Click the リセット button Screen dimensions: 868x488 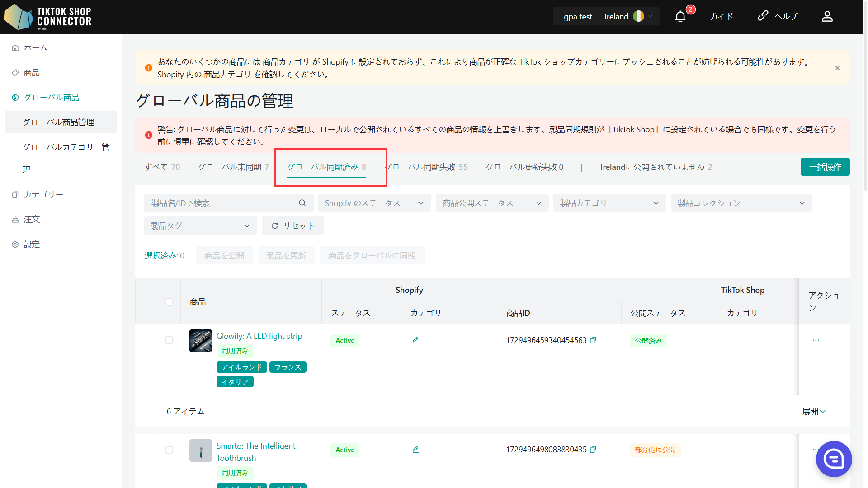tap(292, 225)
